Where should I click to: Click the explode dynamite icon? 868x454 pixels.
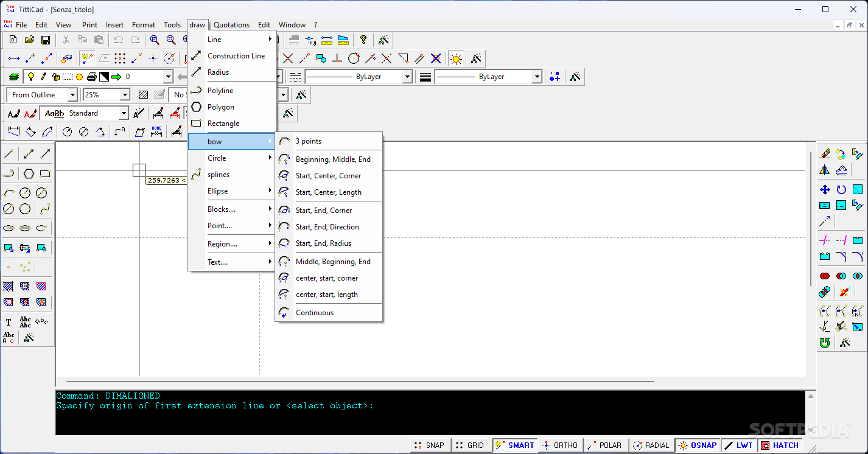(844, 292)
